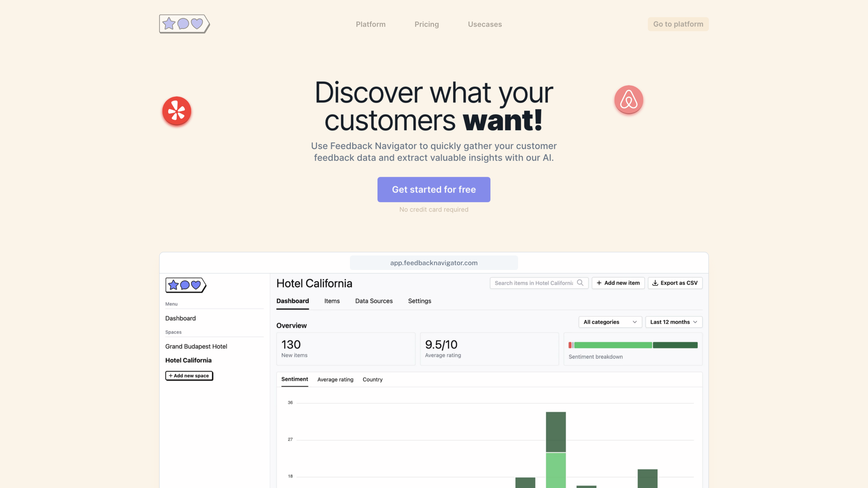
Task: Open the Last 12 months dropdown
Action: tap(673, 322)
